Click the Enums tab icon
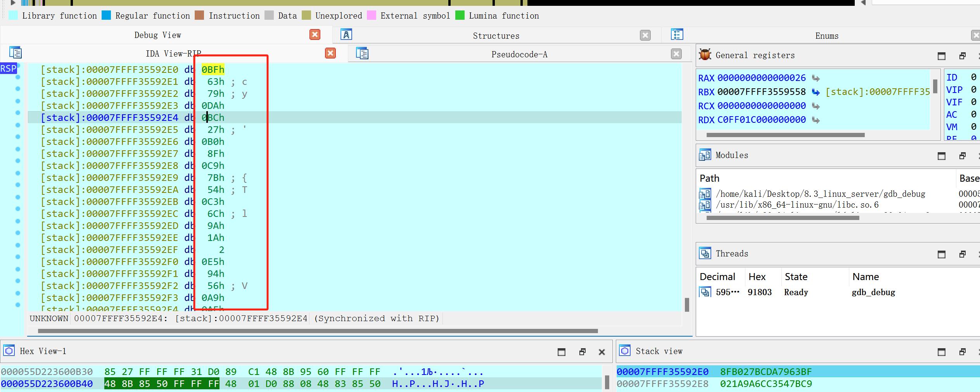 pyautogui.click(x=677, y=35)
